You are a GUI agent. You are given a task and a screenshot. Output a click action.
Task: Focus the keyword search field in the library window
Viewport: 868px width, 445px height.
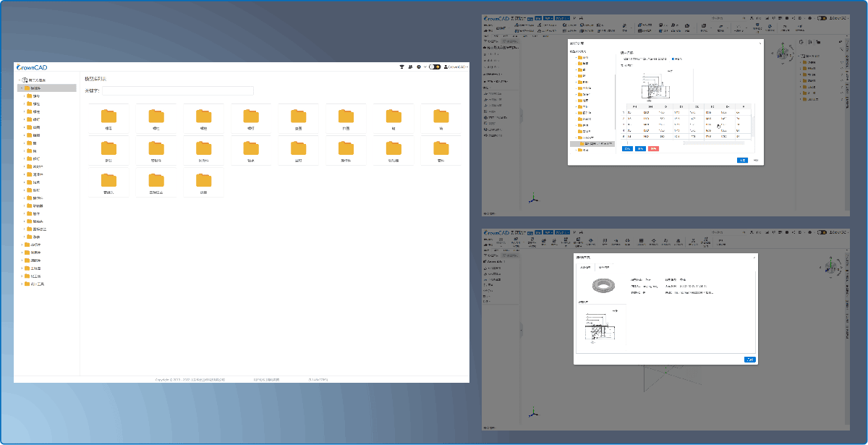(178, 90)
